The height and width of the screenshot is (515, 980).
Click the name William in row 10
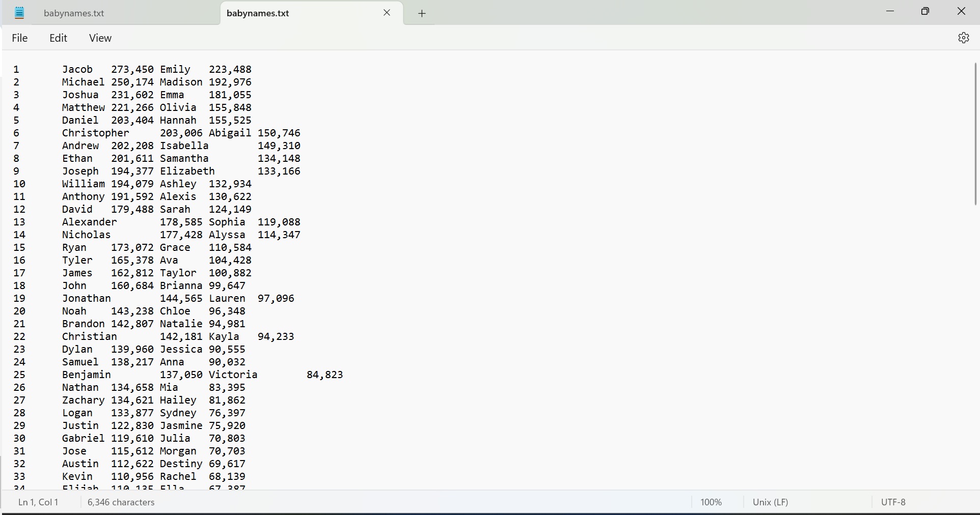click(x=84, y=184)
